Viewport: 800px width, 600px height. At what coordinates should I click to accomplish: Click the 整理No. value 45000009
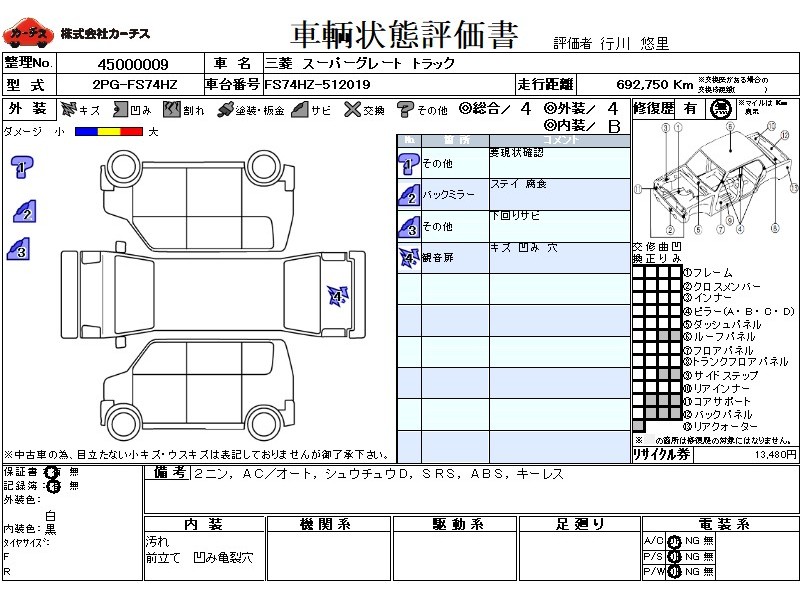coord(133,65)
